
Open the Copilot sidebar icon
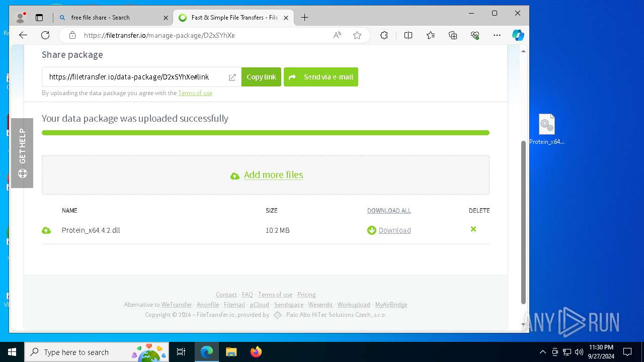[518, 35]
